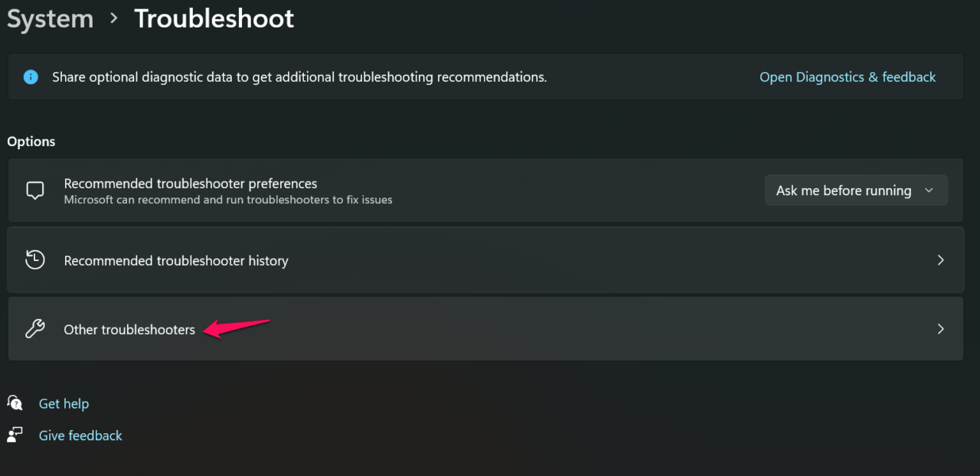Image resolution: width=980 pixels, height=476 pixels.
Task: Go back to System in the breadcrumb
Action: [x=50, y=19]
